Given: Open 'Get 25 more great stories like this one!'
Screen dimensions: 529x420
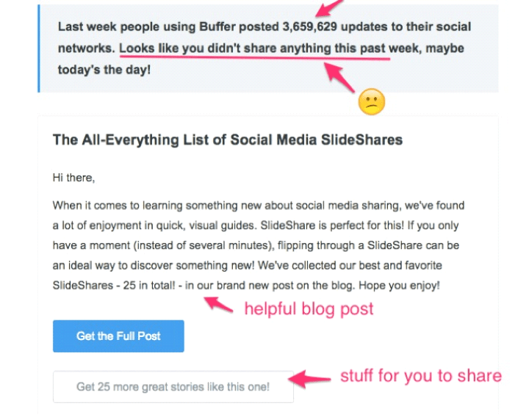Looking at the screenshot, I should coord(173,387).
